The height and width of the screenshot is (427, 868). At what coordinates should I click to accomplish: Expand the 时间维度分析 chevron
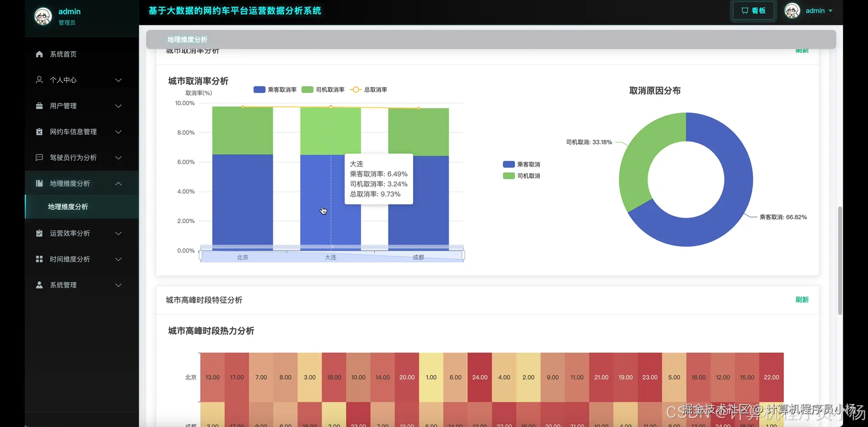click(118, 259)
